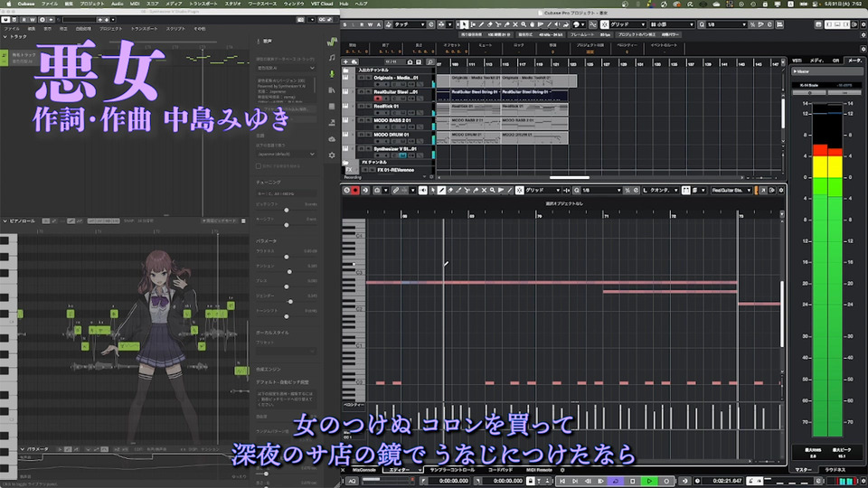This screenshot has width=868, height=488.
Task: Adjust the second parameters slider in Synthesizer V
Action: pos(289,272)
